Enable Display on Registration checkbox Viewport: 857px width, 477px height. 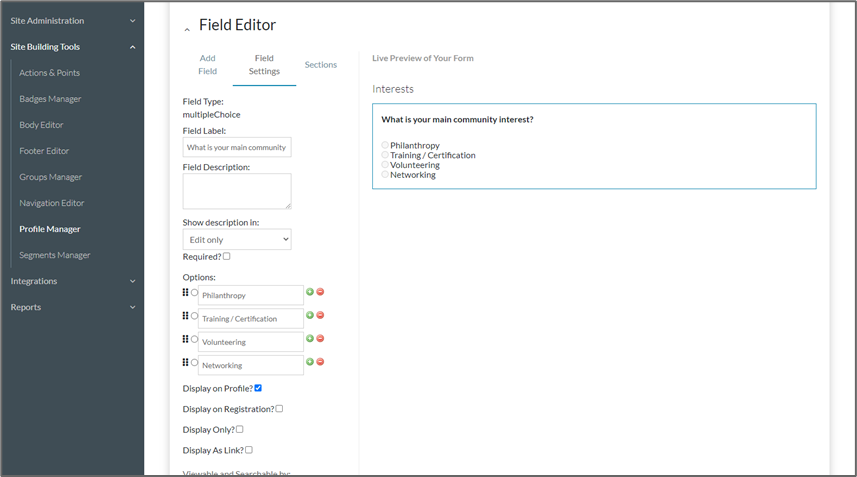279,409
